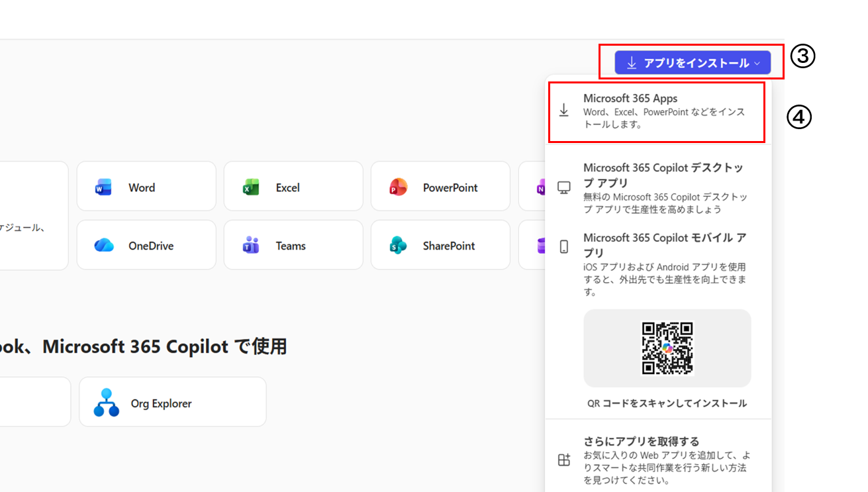The width and height of the screenshot is (868, 492).
Task: Open the Teams app tile
Action: [x=293, y=246]
